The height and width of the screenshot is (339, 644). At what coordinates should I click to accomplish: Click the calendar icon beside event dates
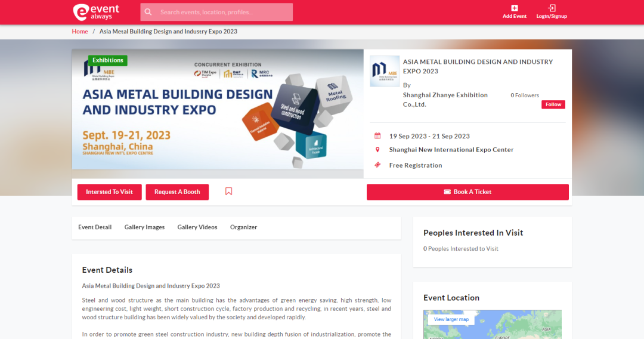point(377,136)
